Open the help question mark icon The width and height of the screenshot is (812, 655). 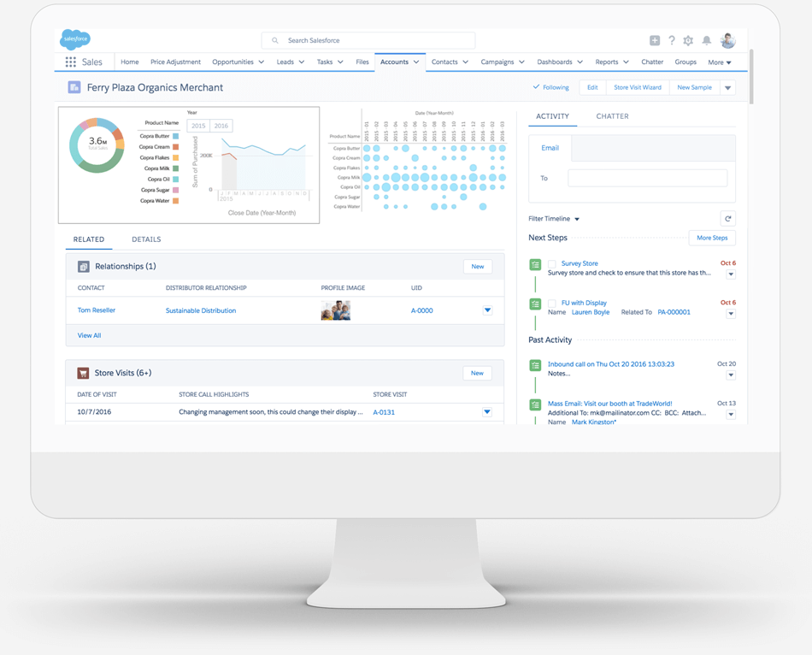[672, 40]
